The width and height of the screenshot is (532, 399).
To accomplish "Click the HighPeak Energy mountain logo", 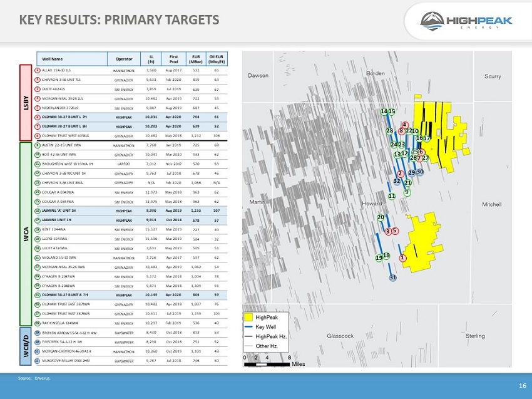I will click(x=432, y=21).
